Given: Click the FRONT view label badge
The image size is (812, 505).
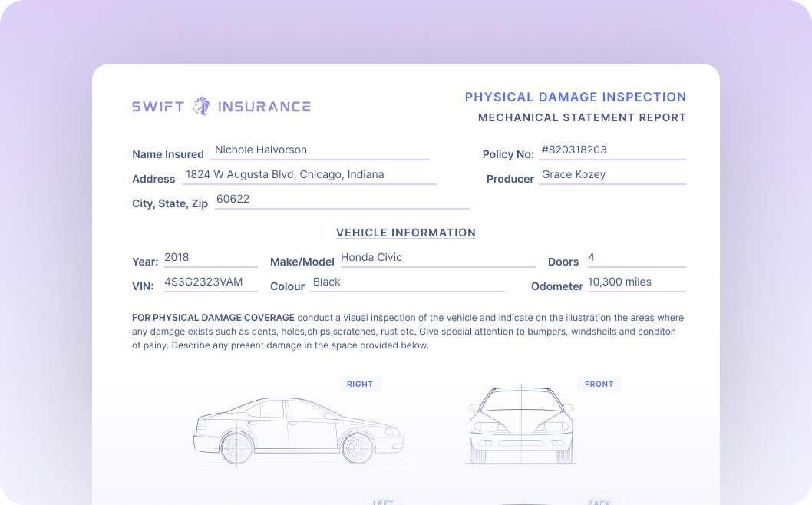Looking at the screenshot, I should click(x=599, y=384).
